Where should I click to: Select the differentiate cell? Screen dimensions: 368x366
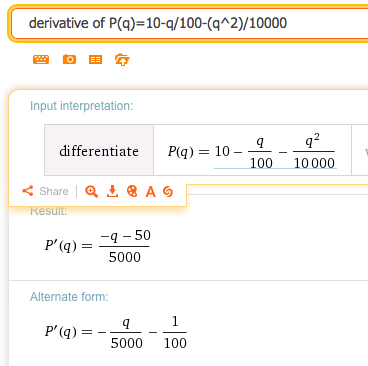(99, 150)
